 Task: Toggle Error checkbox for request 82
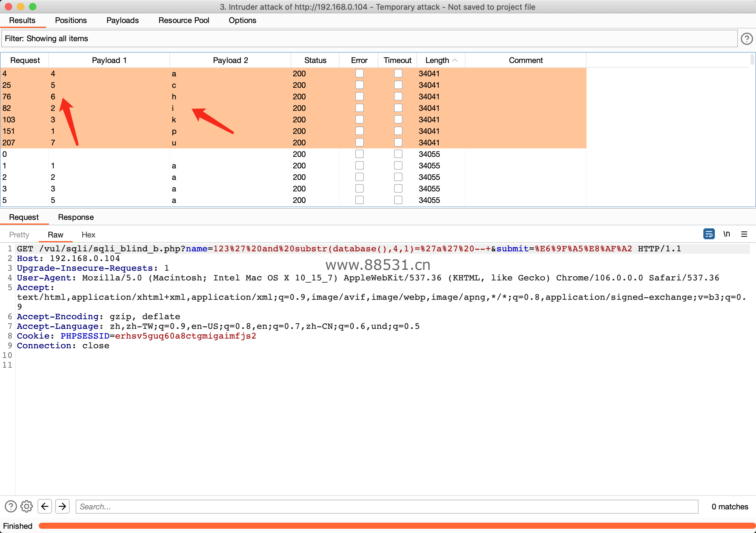click(359, 108)
